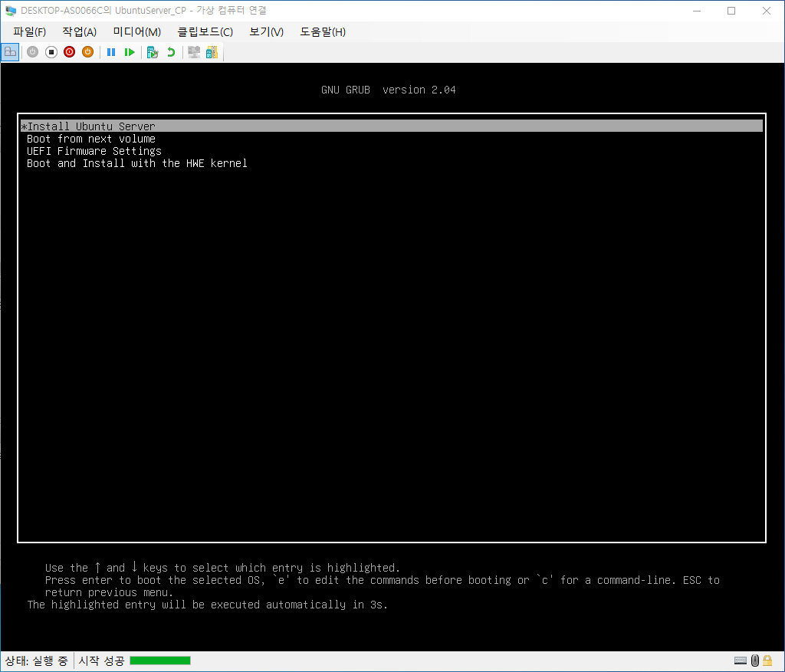Image resolution: width=785 pixels, height=672 pixels.
Task: Open the 미디어(M) menu
Action: point(136,32)
